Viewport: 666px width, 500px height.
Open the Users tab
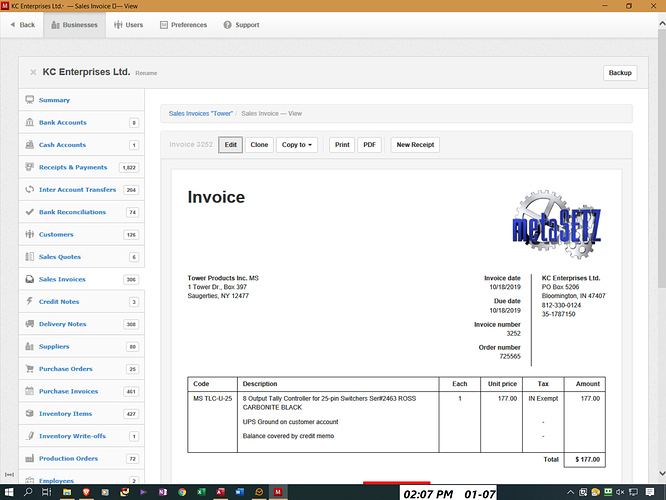tap(129, 25)
